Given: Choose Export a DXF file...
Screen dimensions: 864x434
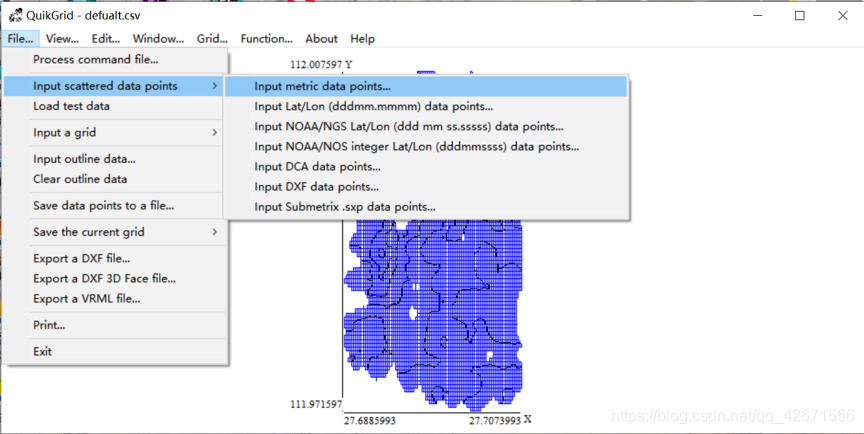Looking at the screenshot, I should click(x=115, y=258).
